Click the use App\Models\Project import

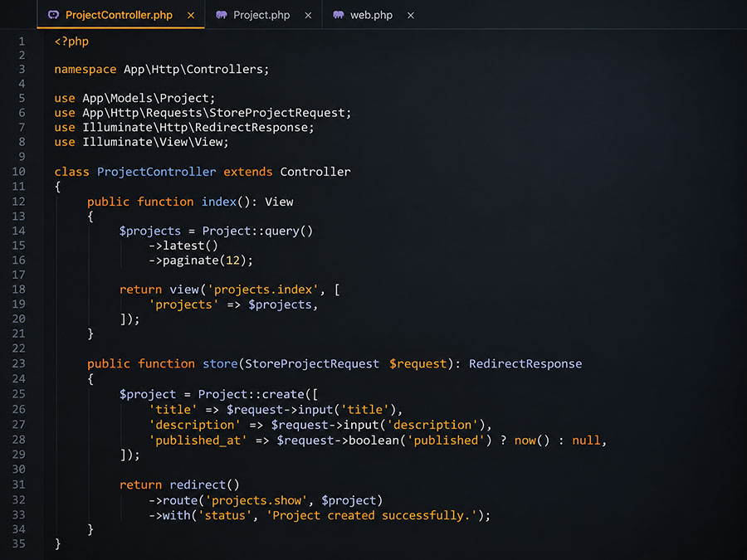pyautogui.click(x=134, y=98)
